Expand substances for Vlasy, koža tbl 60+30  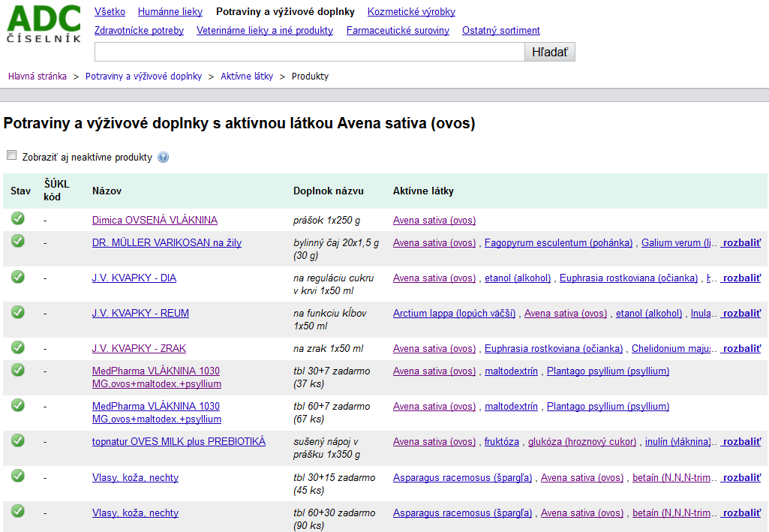(741, 513)
